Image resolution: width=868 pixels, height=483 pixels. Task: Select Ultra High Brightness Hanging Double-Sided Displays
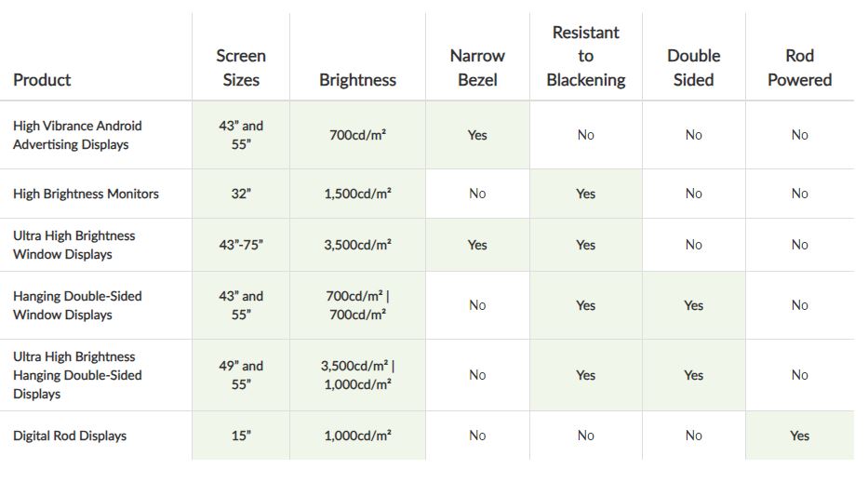77,375
